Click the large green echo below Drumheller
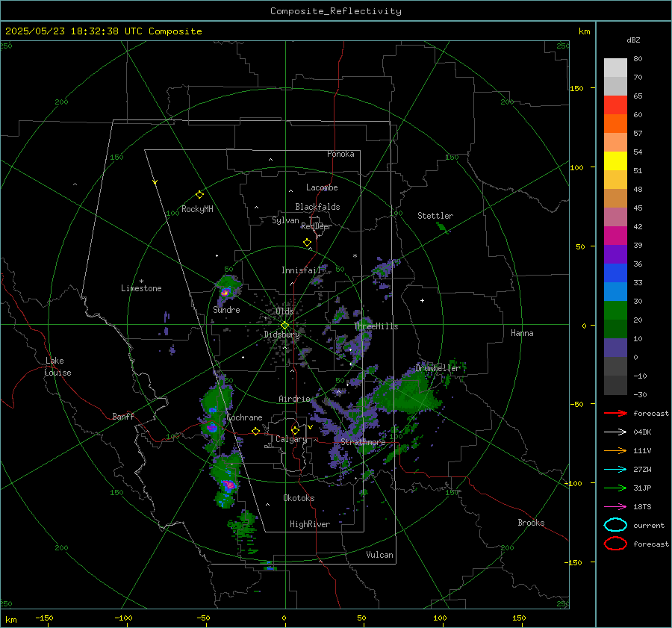This screenshot has height=628, width=672. (x=407, y=394)
